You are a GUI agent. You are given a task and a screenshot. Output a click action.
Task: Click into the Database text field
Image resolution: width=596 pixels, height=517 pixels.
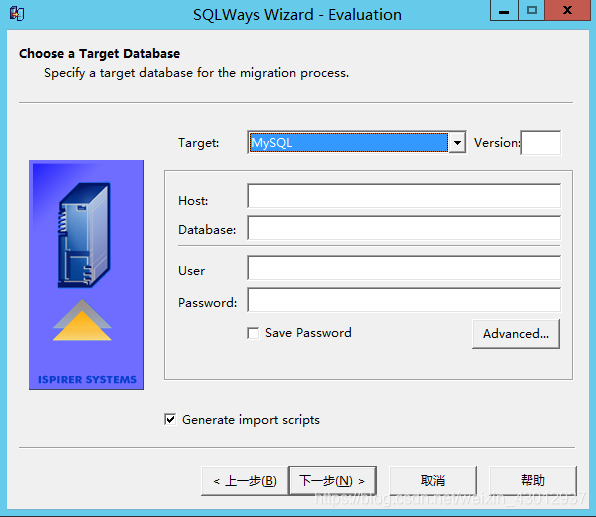(x=404, y=228)
